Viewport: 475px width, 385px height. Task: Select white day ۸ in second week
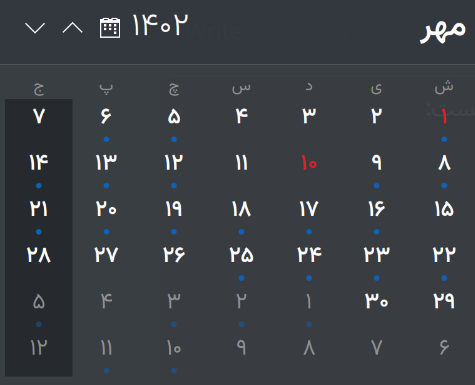(x=444, y=163)
